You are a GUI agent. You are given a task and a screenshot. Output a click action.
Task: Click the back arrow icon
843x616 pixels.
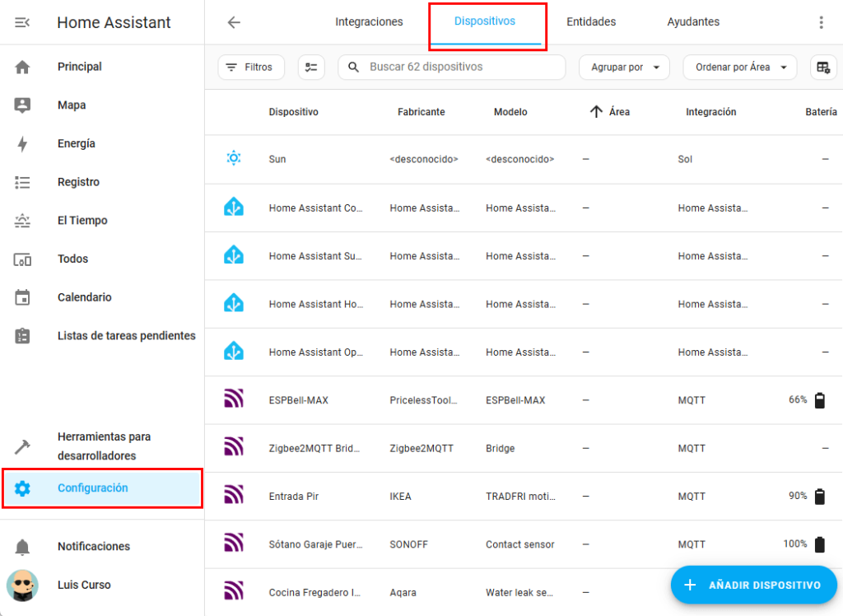click(x=234, y=22)
